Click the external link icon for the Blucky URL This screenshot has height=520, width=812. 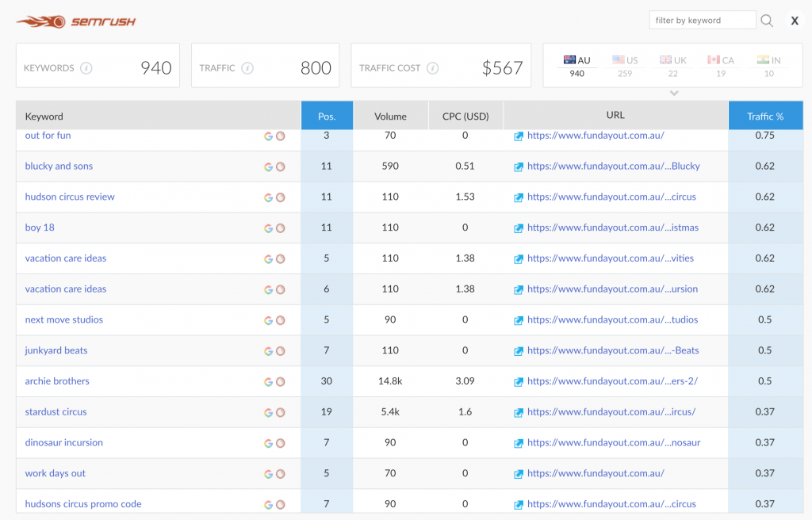[519, 166]
